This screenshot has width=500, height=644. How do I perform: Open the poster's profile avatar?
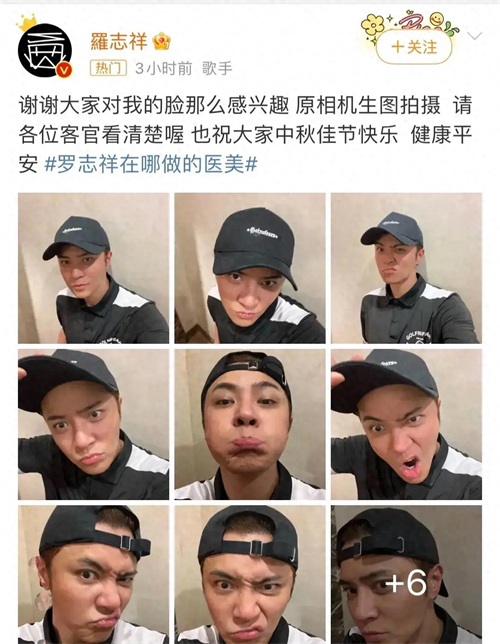coord(45,50)
